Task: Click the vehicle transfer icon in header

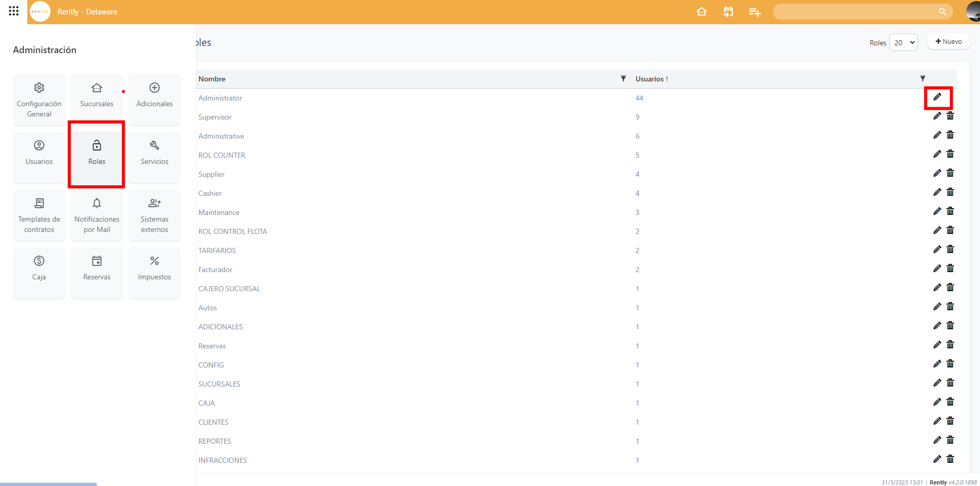Action: pyautogui.click(x=728, y=12)
